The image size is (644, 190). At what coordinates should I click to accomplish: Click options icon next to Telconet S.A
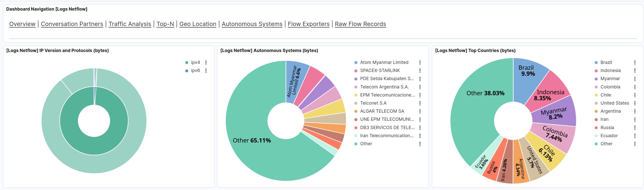[x=420, y=103]
